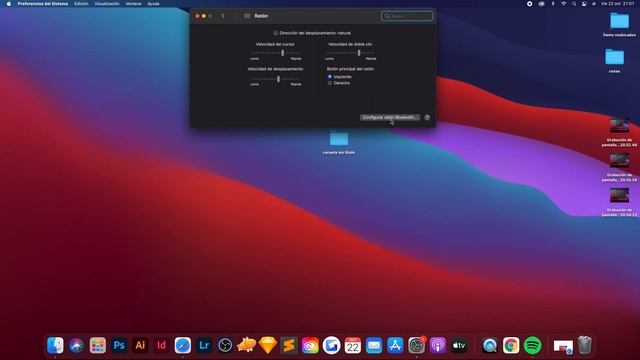
Task: Open the Edición menu
Action: click(x=81, y=4)
